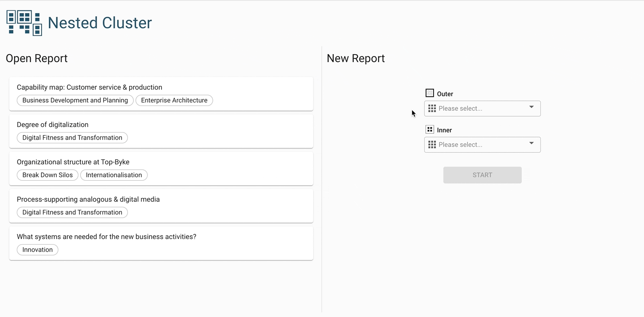644x317 pixels.
Task: Click grid icon in Inner select field
Action: coord(432,145)
